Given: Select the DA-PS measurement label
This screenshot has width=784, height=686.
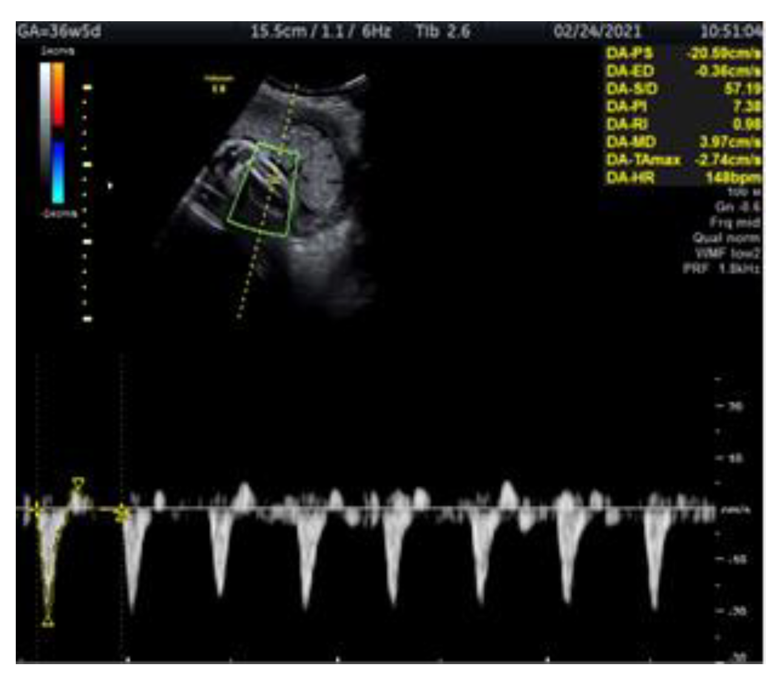Looking at the screenshot, I should tap(629, 53).
